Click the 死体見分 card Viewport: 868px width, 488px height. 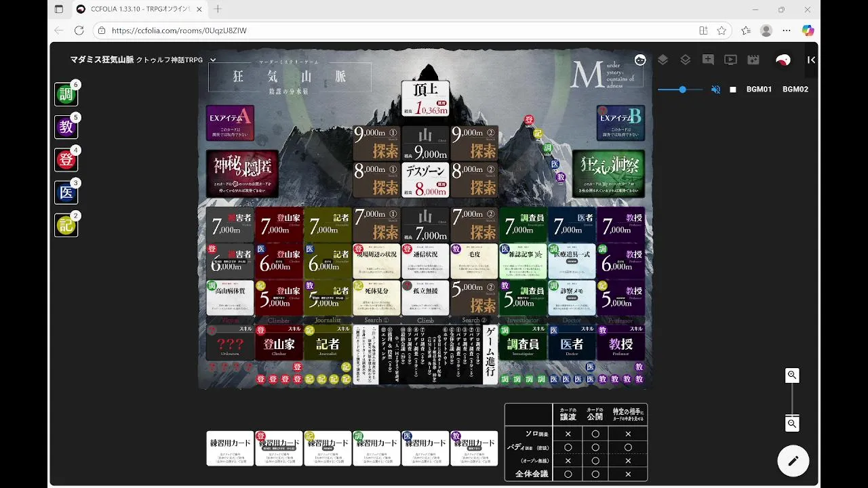(x=376, y=298)
